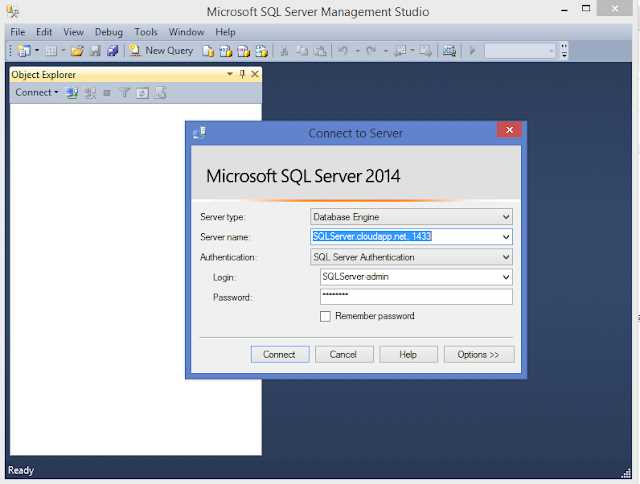Screen dimensions: 640x484
Task: Click the Start Debugging play icon
Action: (x=472, y=51)
